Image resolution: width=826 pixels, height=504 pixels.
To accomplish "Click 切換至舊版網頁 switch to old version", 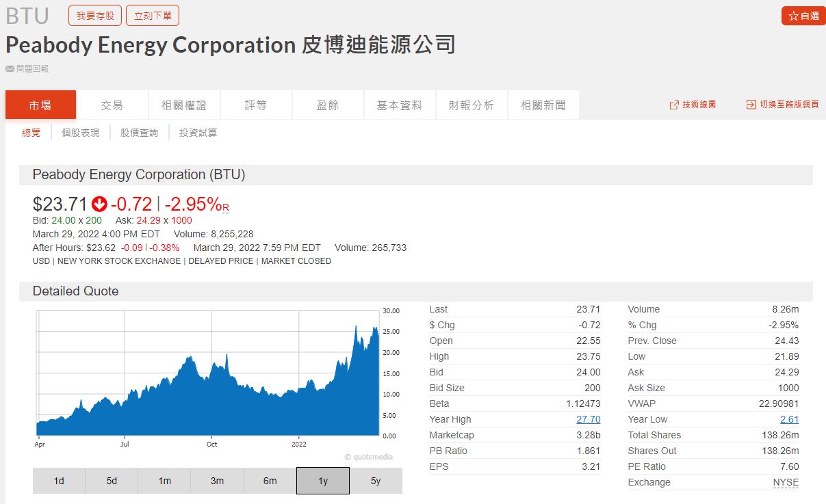I will point(782,105).
